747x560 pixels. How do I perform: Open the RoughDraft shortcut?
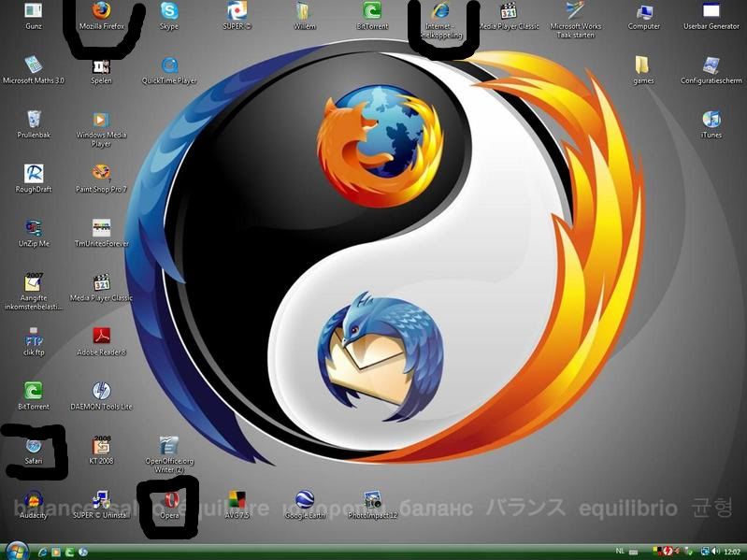point(34,179)
